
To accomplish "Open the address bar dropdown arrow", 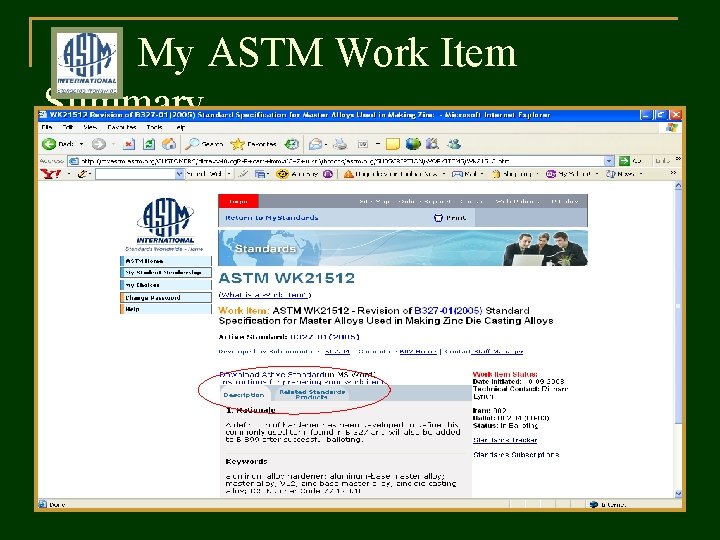I will click(608, 161).
